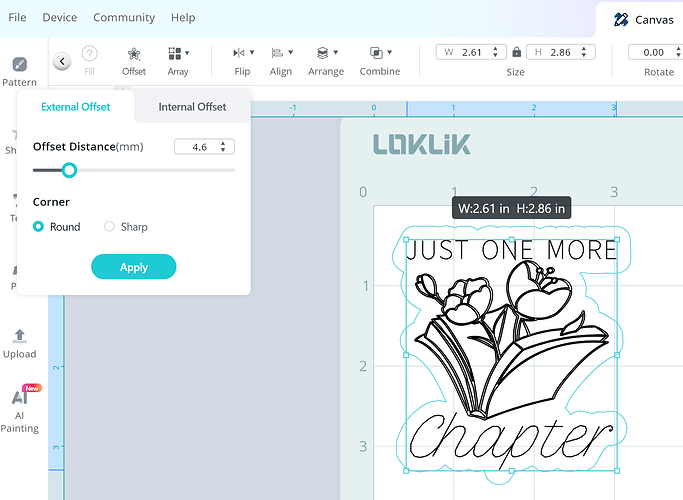Click the Fill question-mark icon
The image size is (683, 500).
click(89, 54)
